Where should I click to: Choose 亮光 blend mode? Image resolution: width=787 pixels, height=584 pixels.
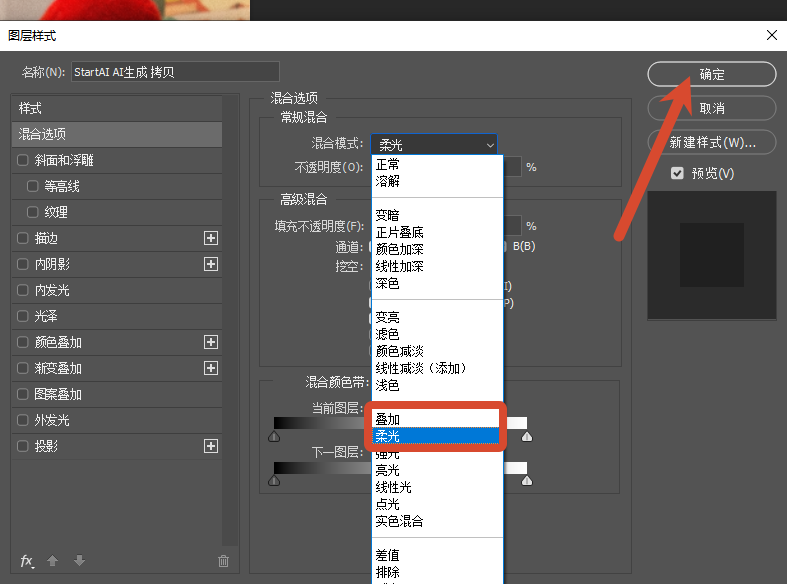[x=437, y=470]
